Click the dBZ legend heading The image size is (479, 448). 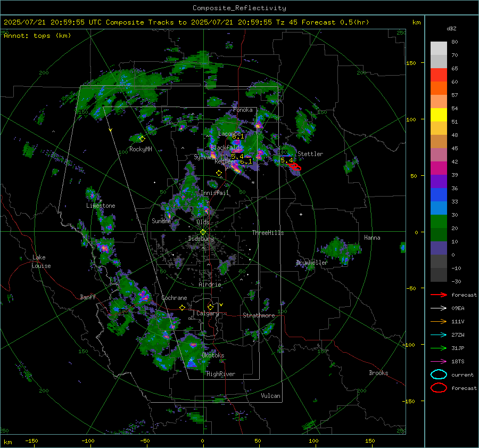tap(451, 28)
